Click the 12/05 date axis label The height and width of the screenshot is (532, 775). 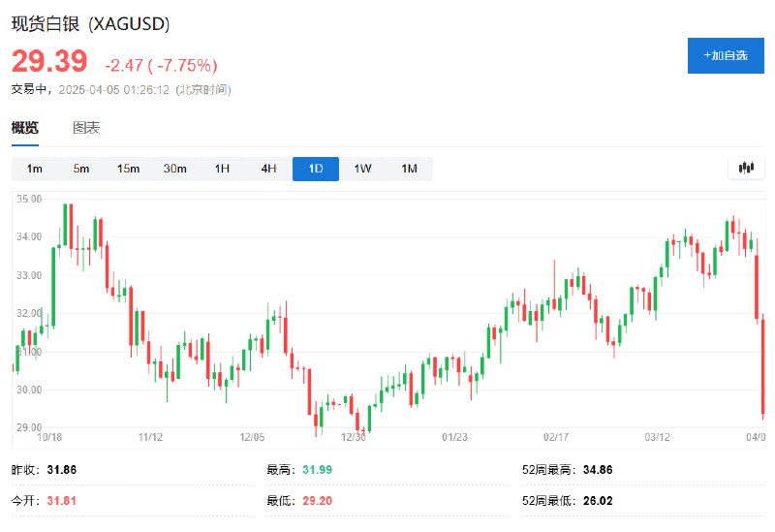[x=252, y=437]
